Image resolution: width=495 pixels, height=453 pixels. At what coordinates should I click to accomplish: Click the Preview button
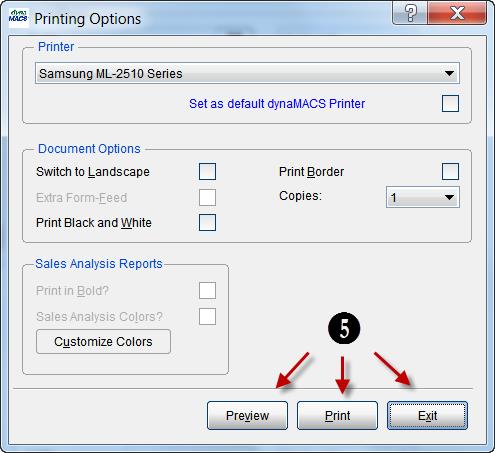[247, 416]
